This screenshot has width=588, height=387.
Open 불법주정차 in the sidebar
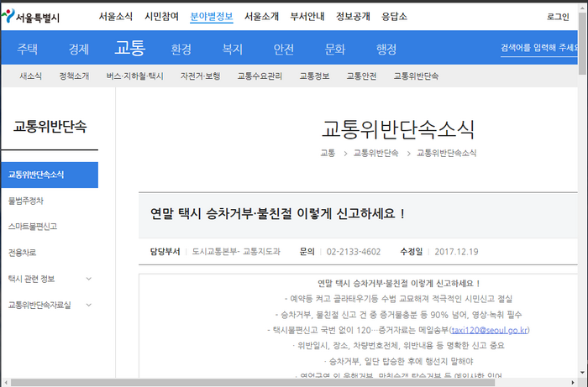pos(26,201)
